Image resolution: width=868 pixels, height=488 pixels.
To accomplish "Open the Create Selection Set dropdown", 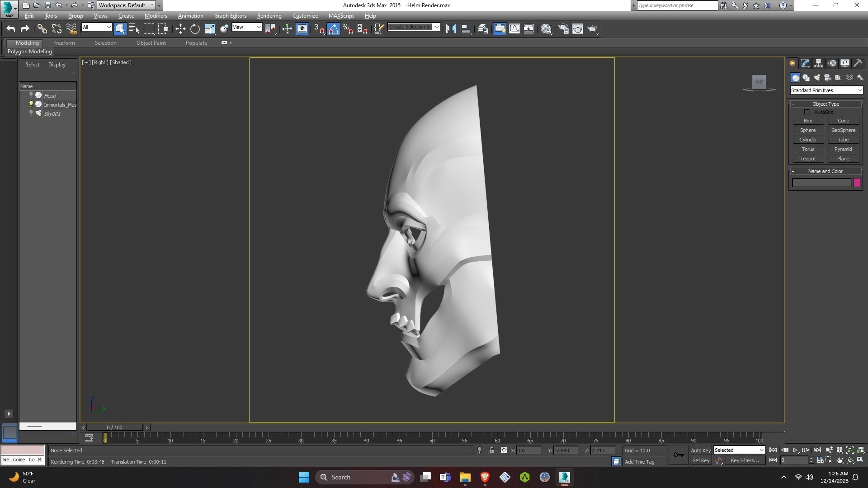I will (x=414, y=27).
